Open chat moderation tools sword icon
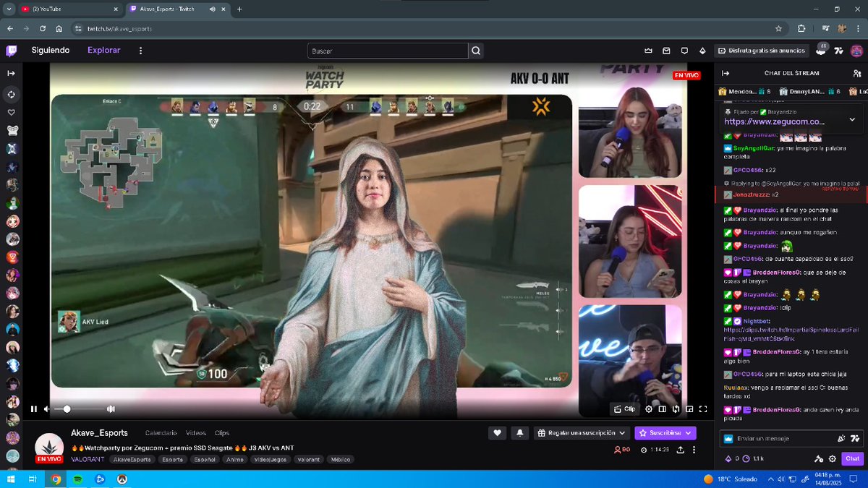868x488 pixels. pyautogui.click(x=818, y=458)
